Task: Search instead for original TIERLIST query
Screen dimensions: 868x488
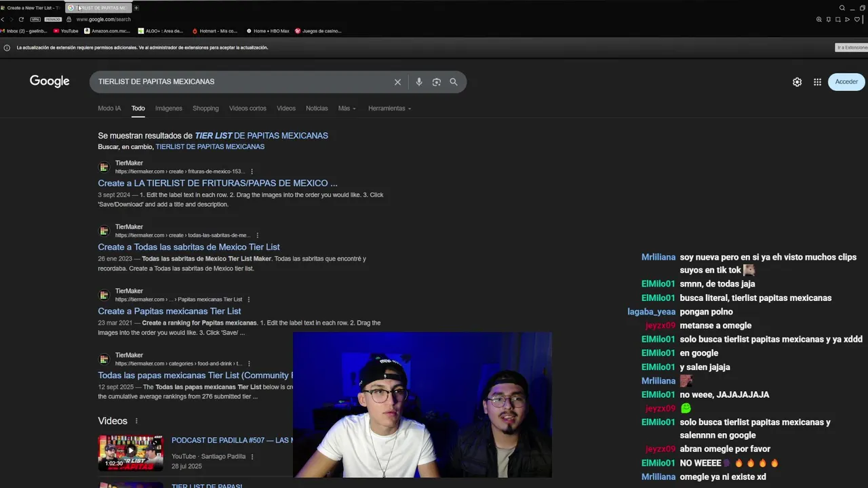Action: pyautogui.click(x=210, y=146)
